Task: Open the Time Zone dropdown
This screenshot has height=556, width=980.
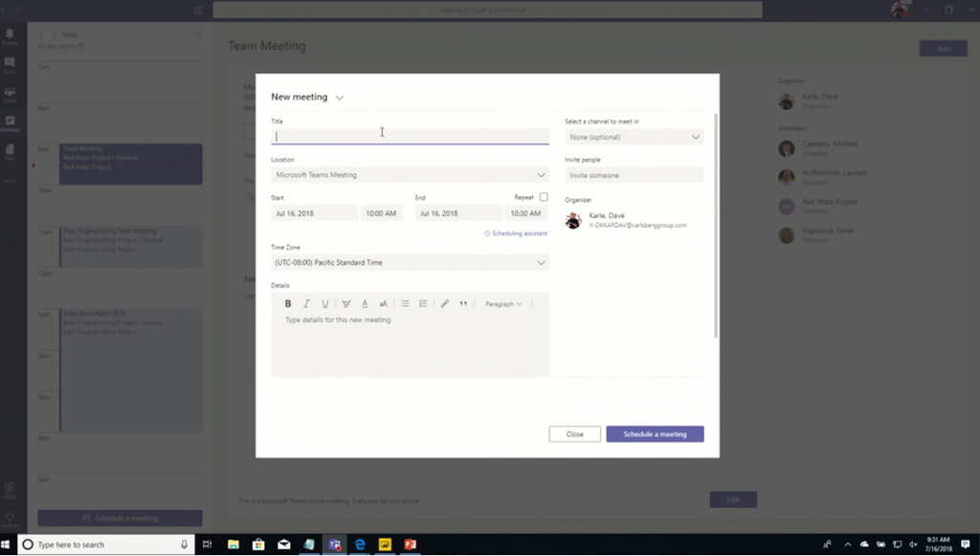Action: [541, 262]
